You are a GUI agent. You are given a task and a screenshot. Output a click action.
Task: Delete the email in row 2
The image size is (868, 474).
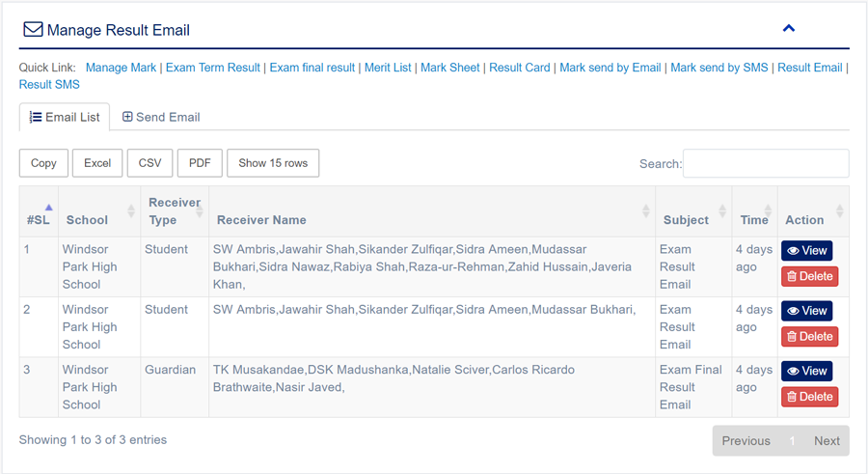810,337
